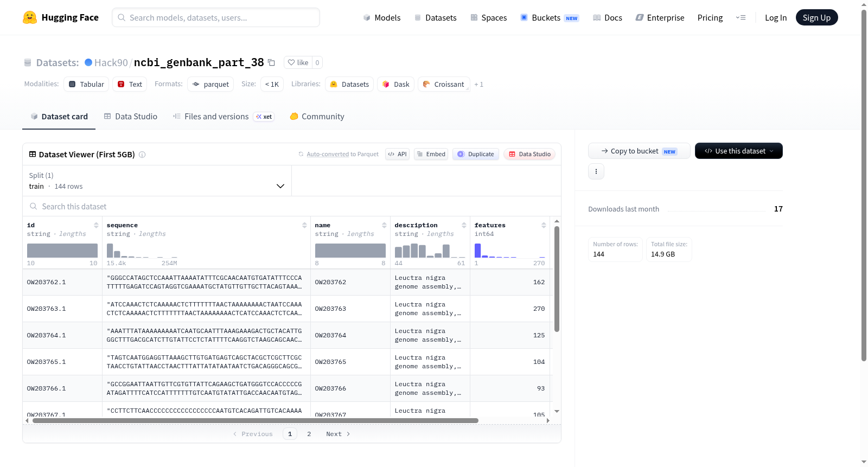
Task: Click the Tabular modality tag
Action: pyautogui.click(x=86, y=84)
